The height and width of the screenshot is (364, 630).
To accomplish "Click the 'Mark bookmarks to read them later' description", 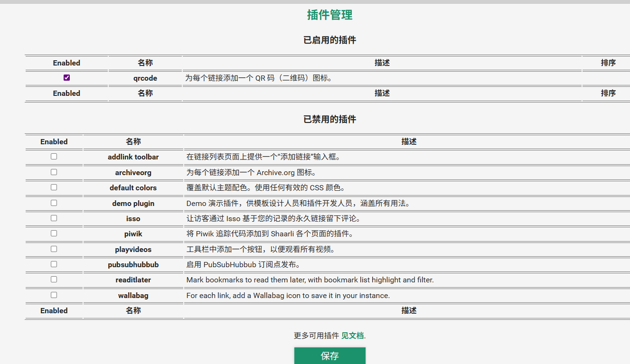I will tap(310, 280).
